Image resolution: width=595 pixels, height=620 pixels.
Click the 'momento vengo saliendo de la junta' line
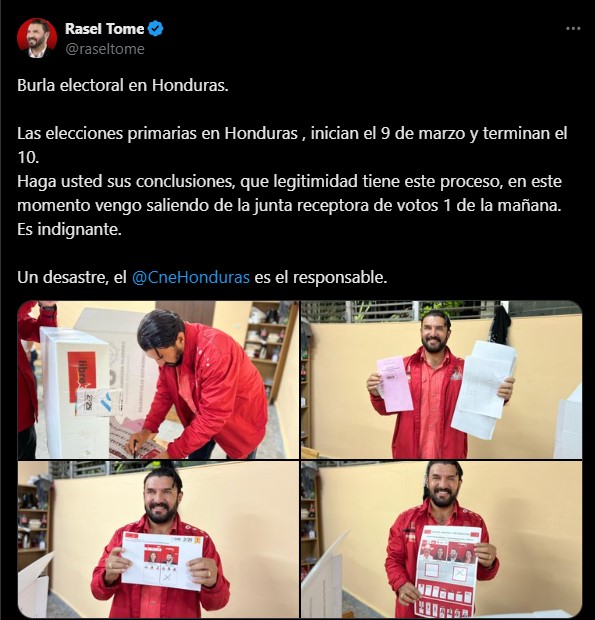point(289,206)
